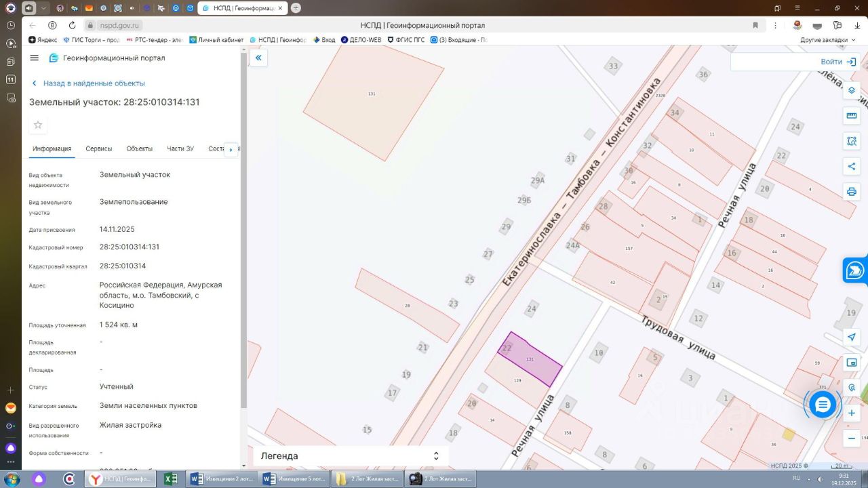
Task: Open the hamburger main menu
Action: point(35,58)
